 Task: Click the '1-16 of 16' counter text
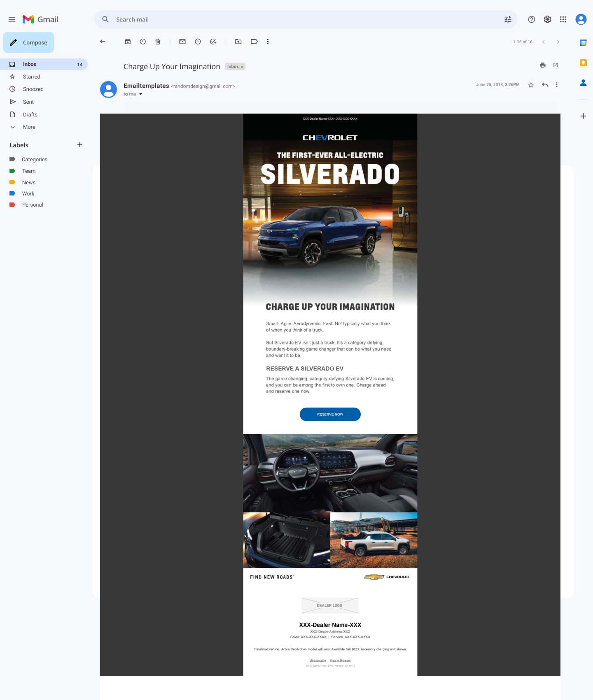(523, 42)
